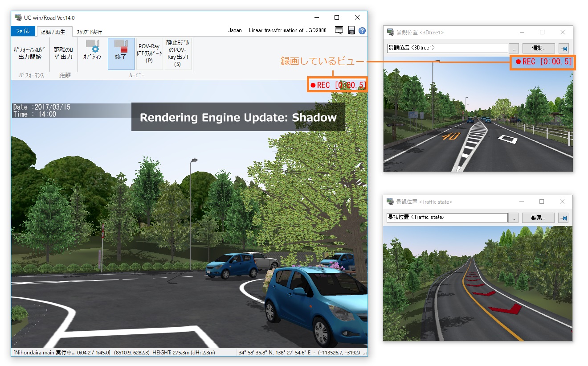
Task: Click 編集... button in 3Dtree1 window
Action: pyautogui.click(x=539, y=48)
